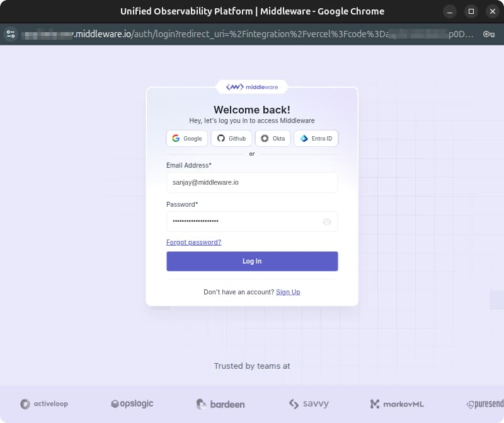Click the Middleware logo above the form

251,87
